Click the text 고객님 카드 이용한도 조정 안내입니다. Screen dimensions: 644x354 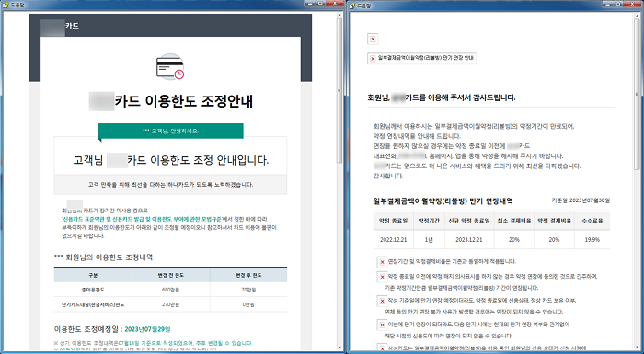(170, 160)
